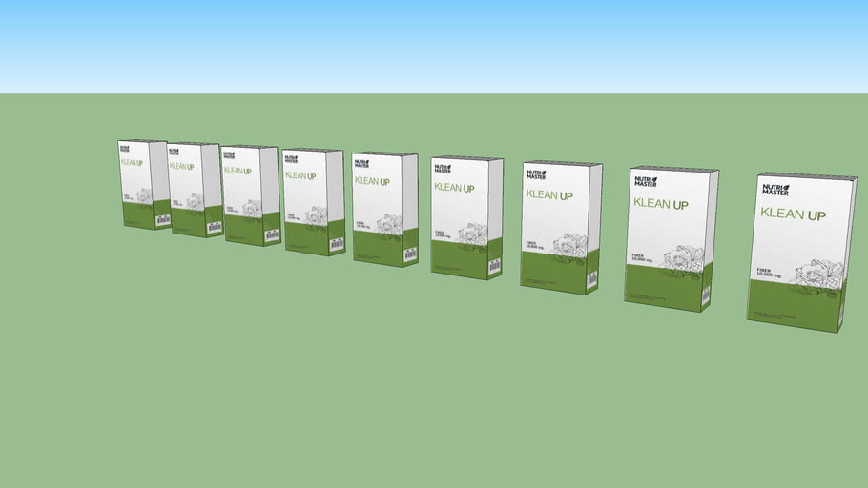This screenshot has width=868, height=488.
Task: Click the KLEAN UP text on rightmost box
Action: 793,214
